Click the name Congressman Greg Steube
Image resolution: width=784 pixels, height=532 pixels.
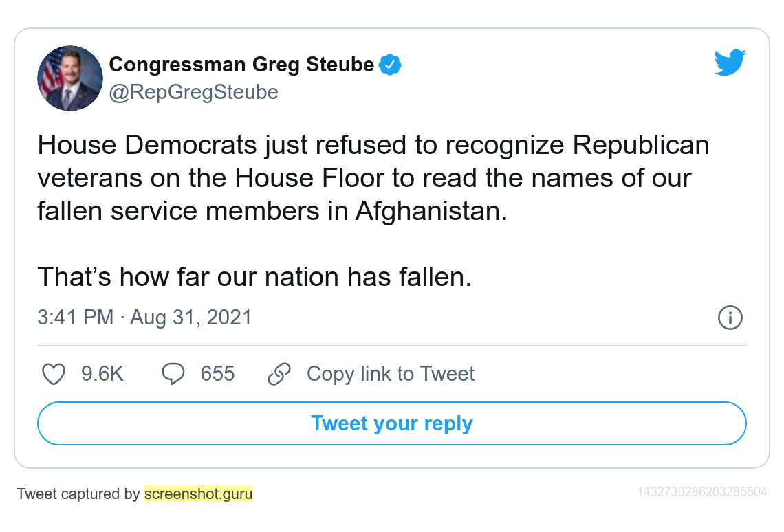(241, 65)
